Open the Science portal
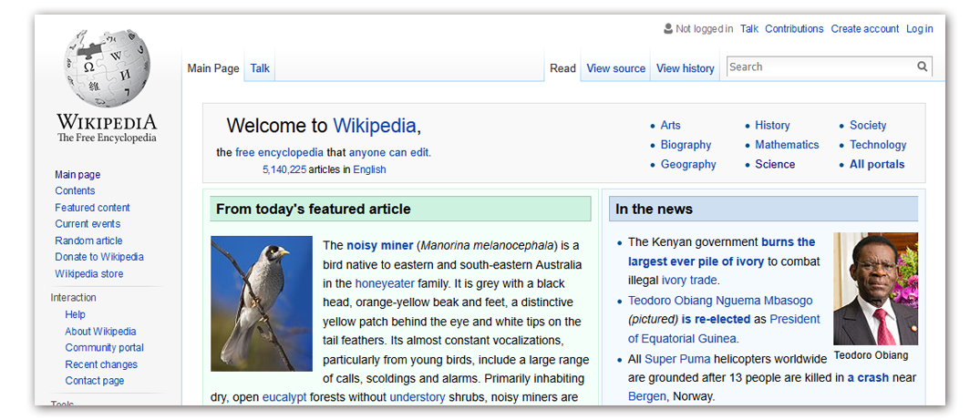 pos(775,164)
